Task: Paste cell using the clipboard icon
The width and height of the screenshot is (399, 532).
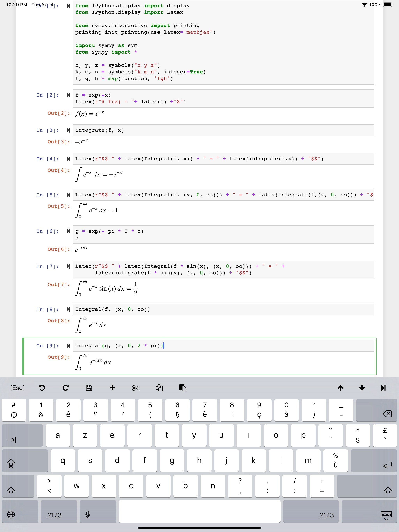Action: coord(183,388)
